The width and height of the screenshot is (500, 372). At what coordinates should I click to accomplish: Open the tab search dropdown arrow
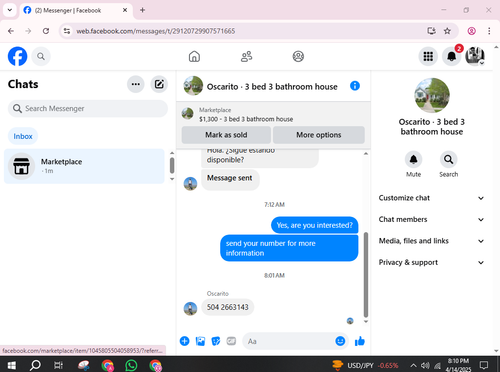[10, 10]
